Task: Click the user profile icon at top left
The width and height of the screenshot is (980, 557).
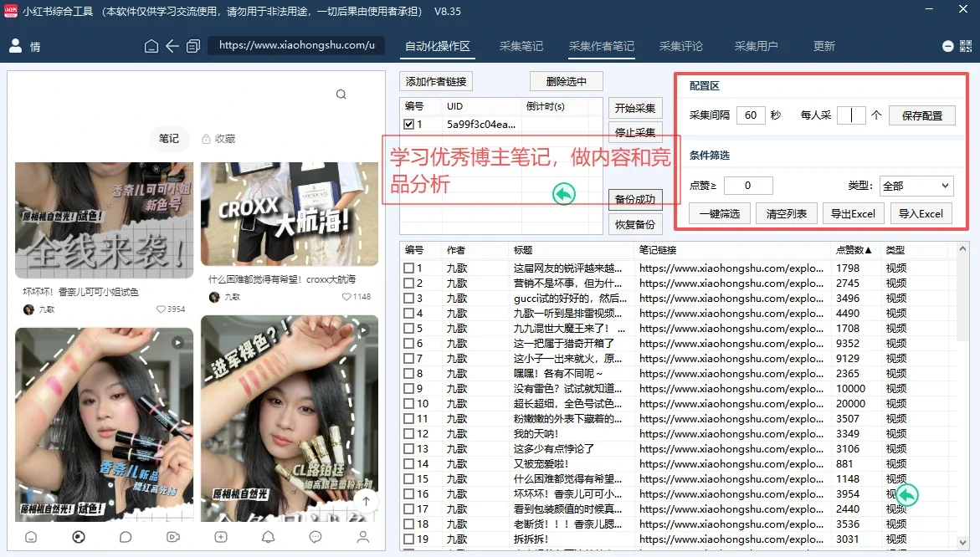Action: [x=15, y=46]
